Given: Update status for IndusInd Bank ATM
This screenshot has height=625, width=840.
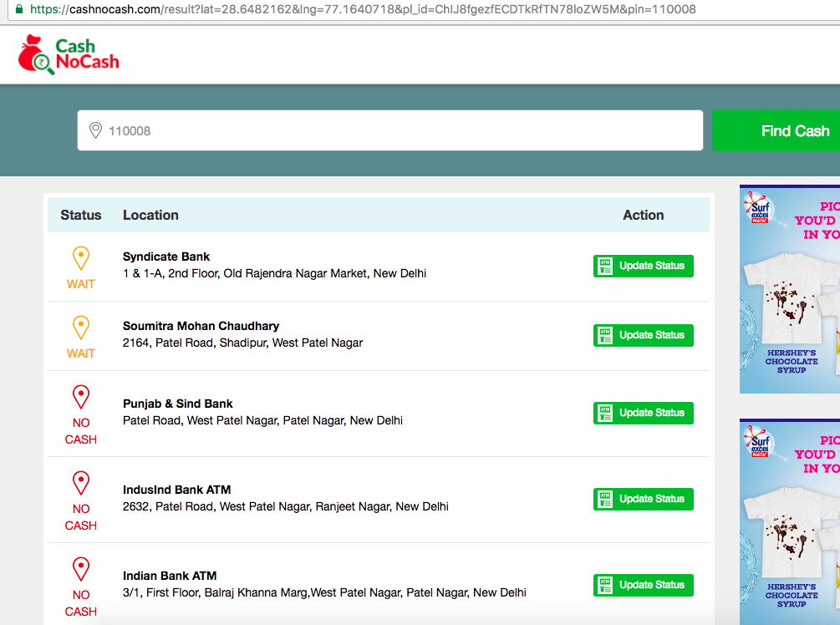Looking at the screenshot, I should 644,499.
